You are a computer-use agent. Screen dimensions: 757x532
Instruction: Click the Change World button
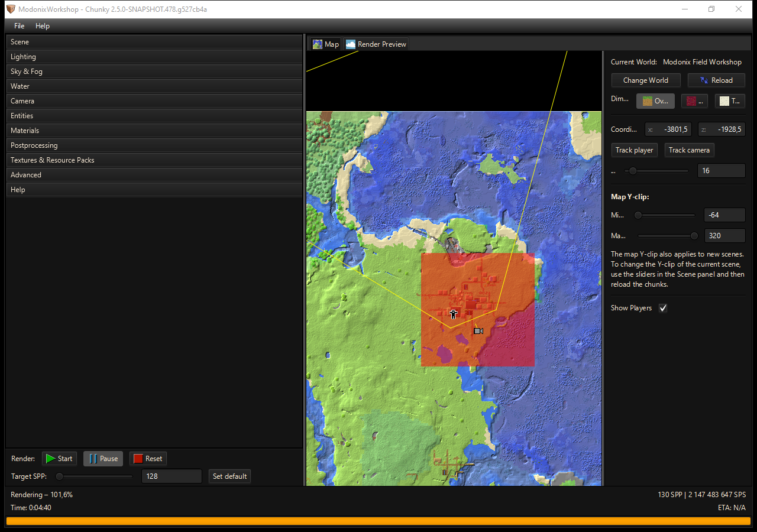646,80
